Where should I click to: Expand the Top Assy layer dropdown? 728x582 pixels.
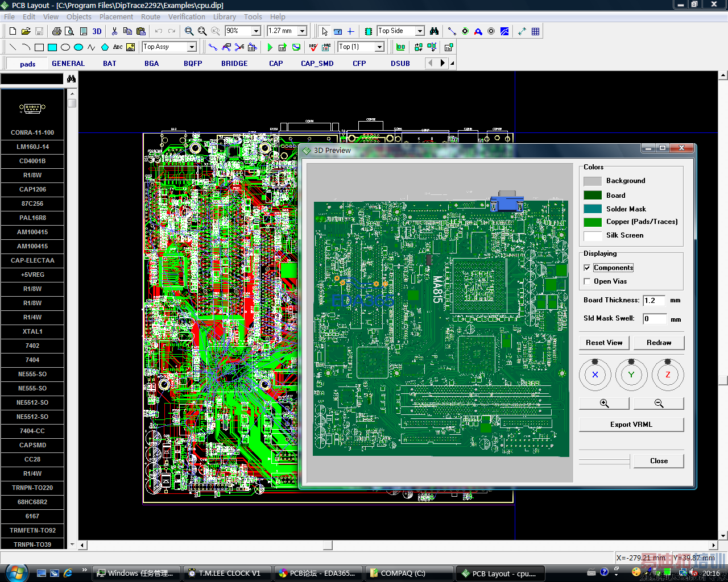click(x=192, y=47)
